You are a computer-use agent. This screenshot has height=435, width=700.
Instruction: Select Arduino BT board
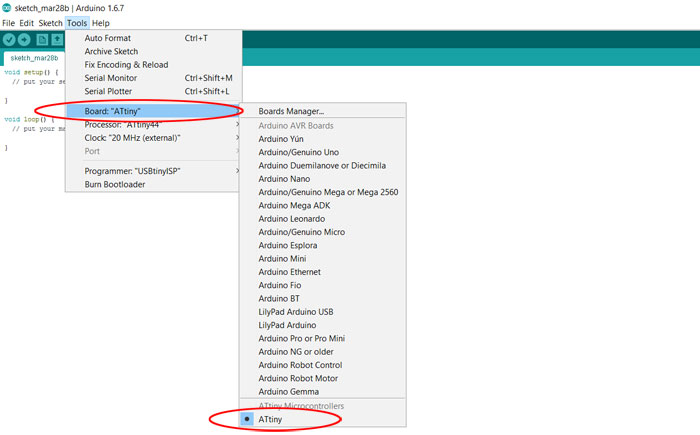[x=323, y=298]
